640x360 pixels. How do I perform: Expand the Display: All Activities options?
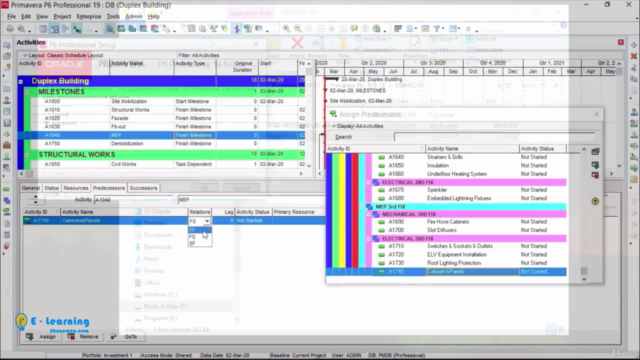tap(358, 126)
